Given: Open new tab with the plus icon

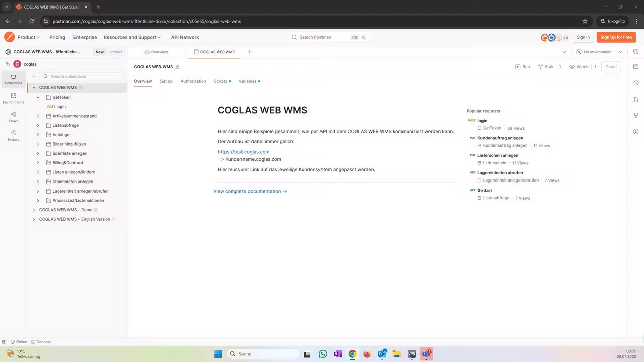Looking at the screenshot, I should click(249, 52).
